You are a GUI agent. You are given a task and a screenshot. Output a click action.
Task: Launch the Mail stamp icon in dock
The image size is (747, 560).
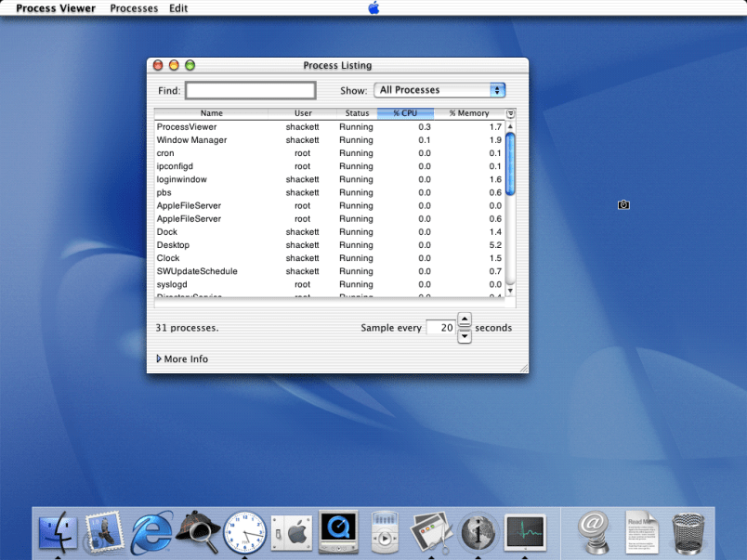[104, 532]
